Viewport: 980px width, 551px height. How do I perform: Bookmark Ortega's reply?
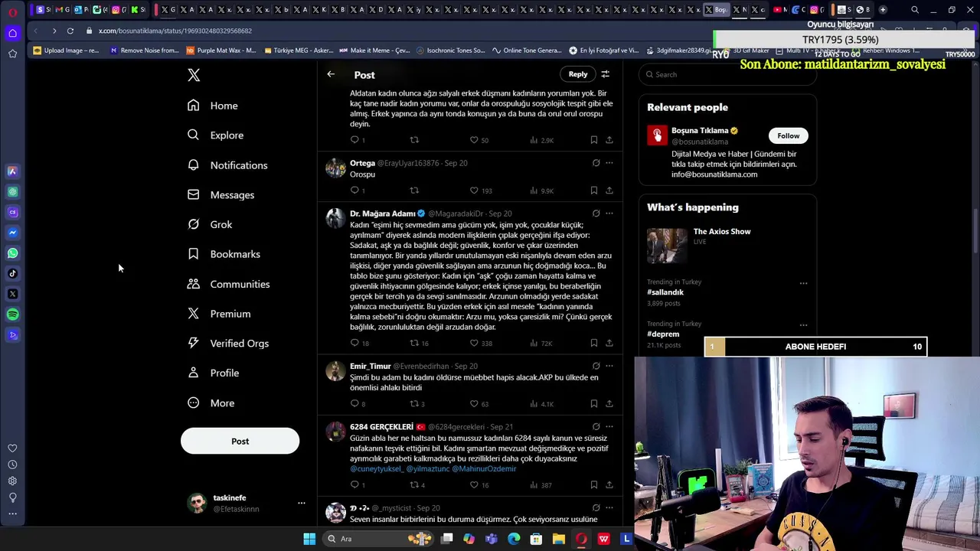[593, 190]
